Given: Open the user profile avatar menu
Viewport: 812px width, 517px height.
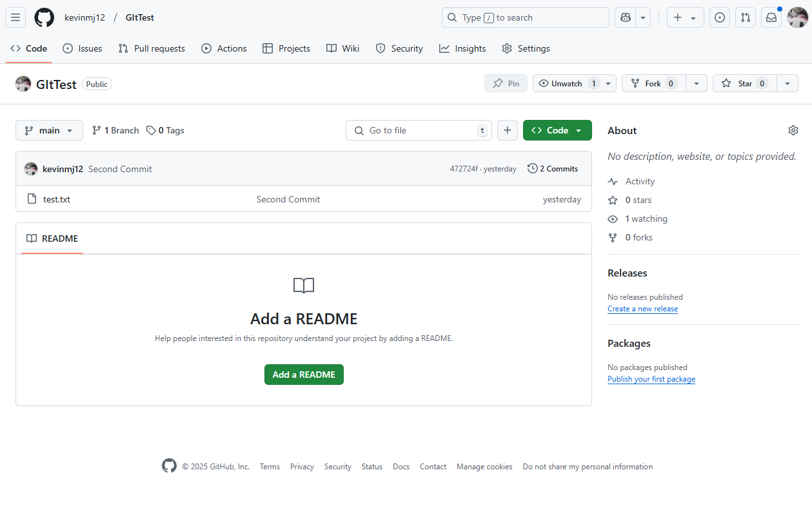Looking at the screenshot, I should [798, 17].
